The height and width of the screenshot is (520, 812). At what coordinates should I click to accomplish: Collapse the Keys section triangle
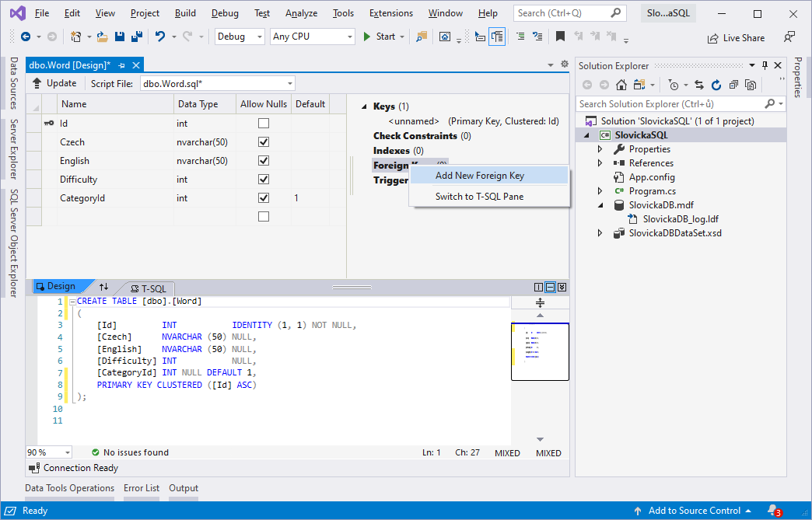[364, 106]
